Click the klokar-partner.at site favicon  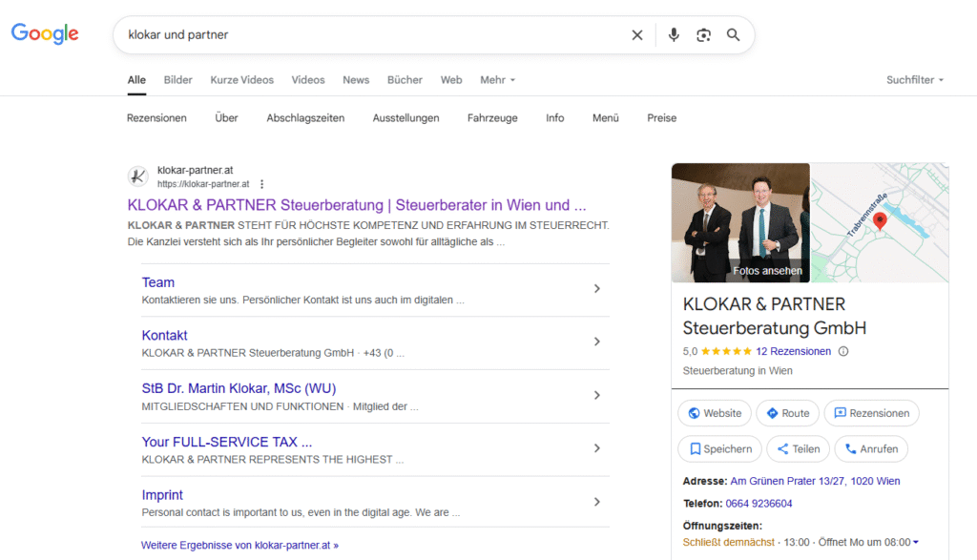coord(137,176)
